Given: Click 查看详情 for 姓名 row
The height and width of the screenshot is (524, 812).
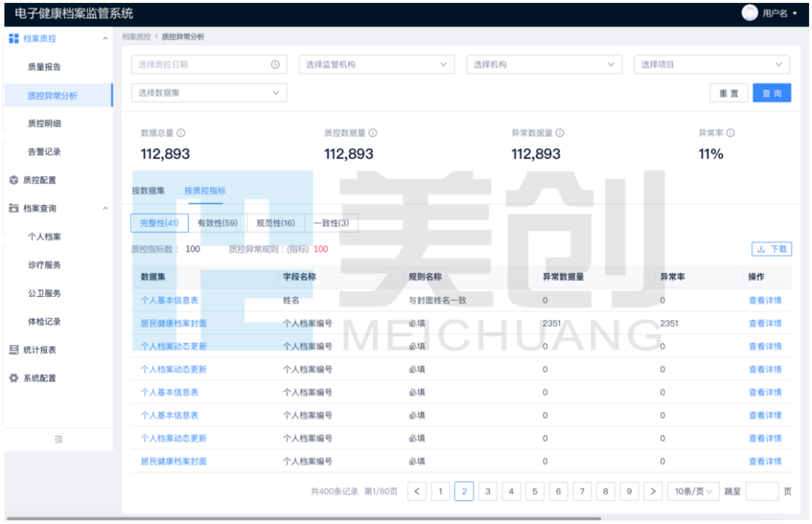Looking at the screenshot, I should pos(765,300).
